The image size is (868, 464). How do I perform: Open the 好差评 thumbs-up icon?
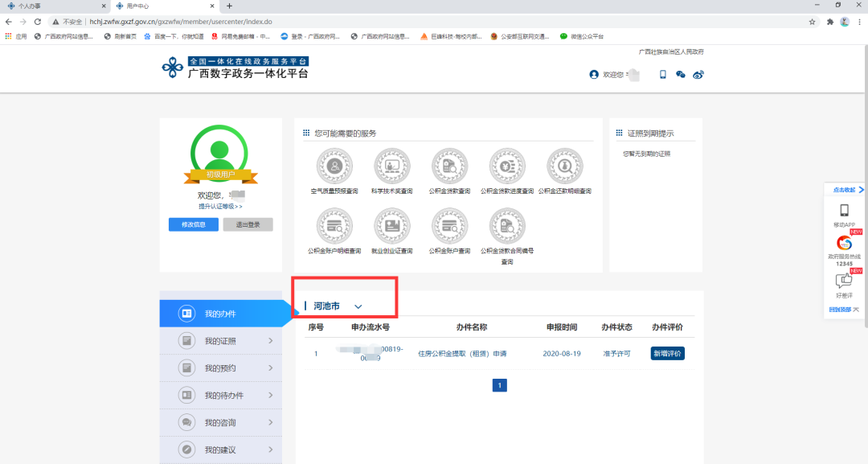pos(844,281)
